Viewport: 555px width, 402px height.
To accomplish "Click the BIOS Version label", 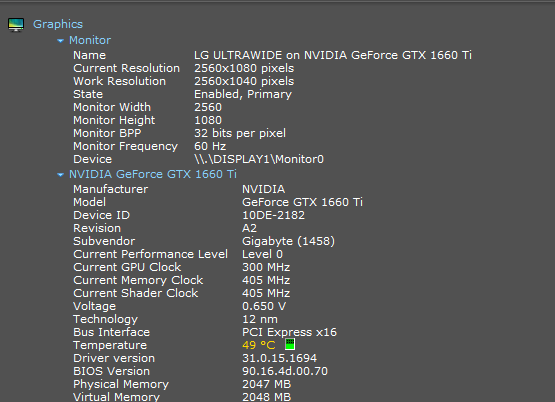I will [x=111, y=372].
